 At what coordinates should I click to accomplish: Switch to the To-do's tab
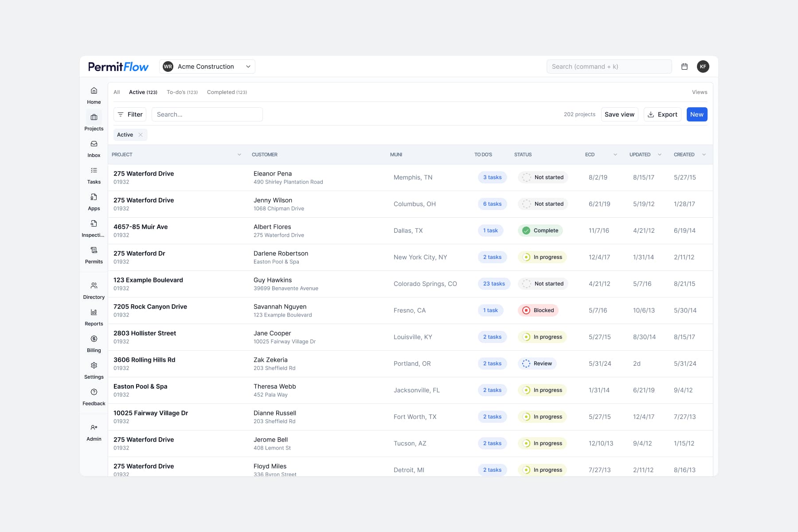tap(182, 92)
